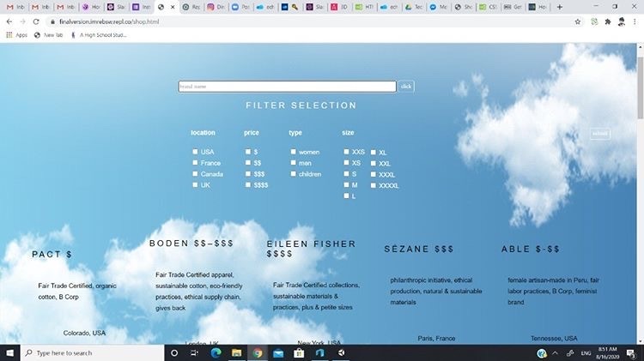This screenshot has width=644, height=361.
Task: View site info via the lock icon
Action: click(x=52, y=21)
